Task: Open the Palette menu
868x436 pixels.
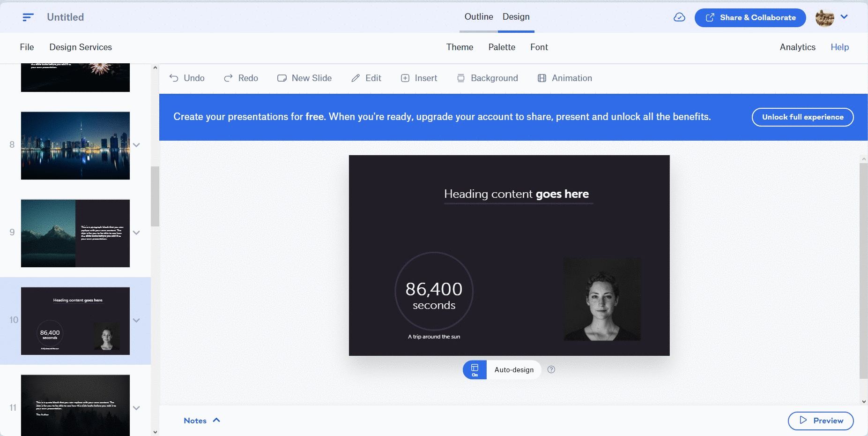Action: pos(502,47)
